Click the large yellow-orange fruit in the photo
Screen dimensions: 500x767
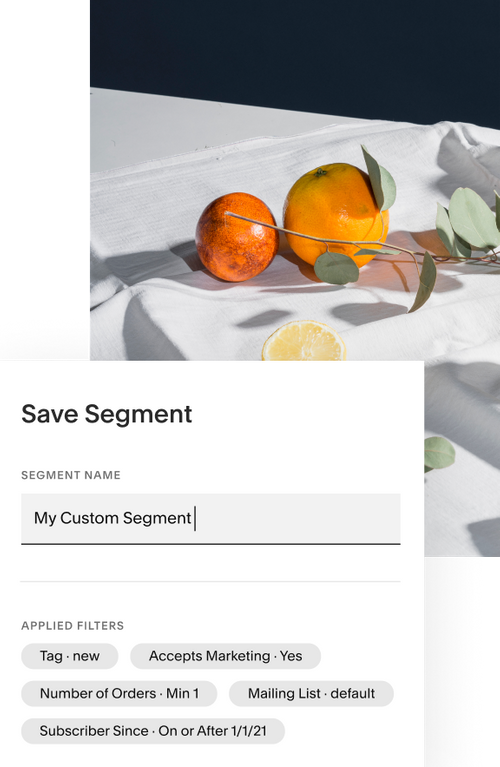[336, 215]
